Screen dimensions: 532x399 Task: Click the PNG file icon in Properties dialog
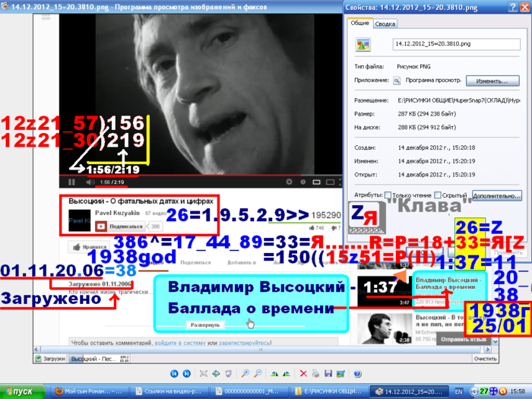[x=363, y=44]
